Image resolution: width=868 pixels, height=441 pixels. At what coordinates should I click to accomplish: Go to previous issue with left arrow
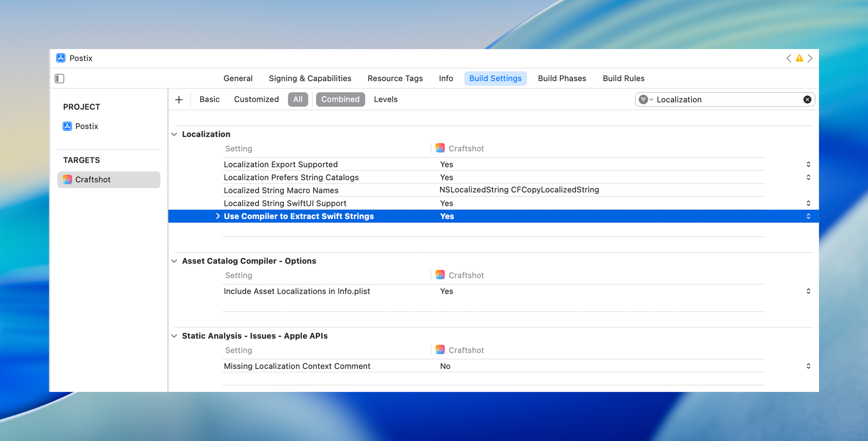pyautogui.click(x=789, y=58)
